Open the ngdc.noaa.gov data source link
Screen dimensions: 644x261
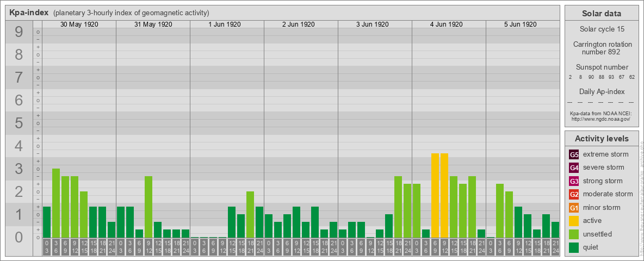tap(602, 119)
